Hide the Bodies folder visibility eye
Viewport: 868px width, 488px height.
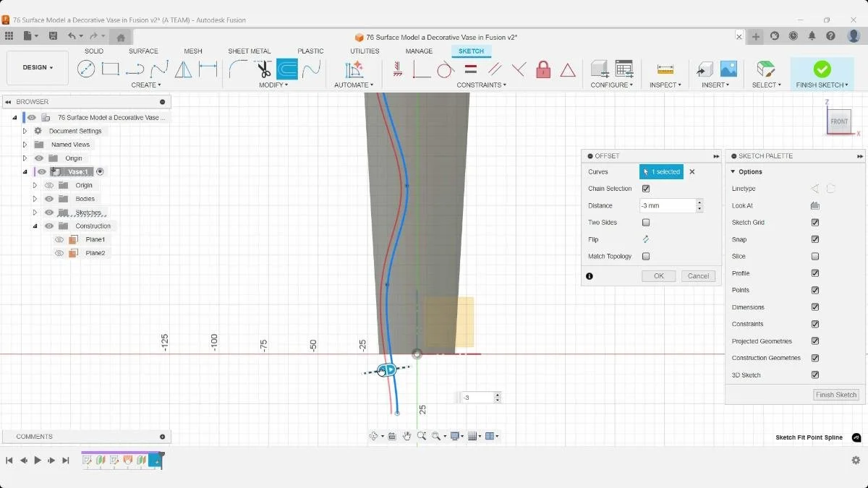49,199
